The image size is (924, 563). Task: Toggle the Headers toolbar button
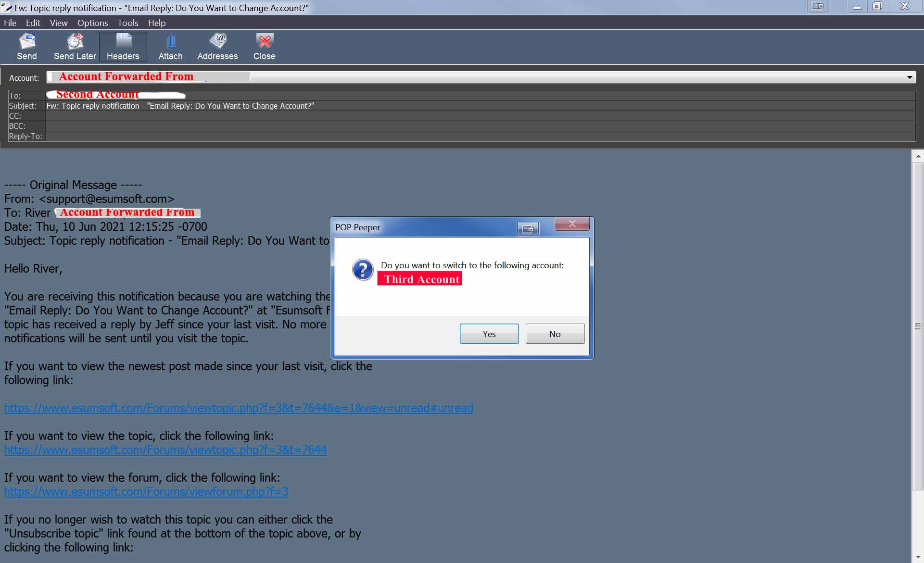[x=123, y=47]
